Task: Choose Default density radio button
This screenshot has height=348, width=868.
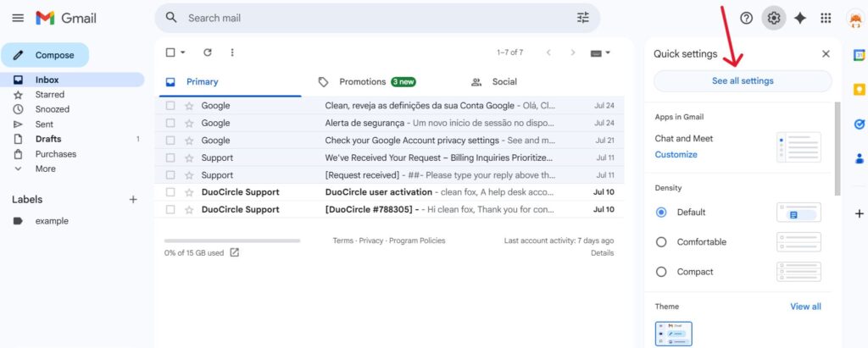Action: 661,213
